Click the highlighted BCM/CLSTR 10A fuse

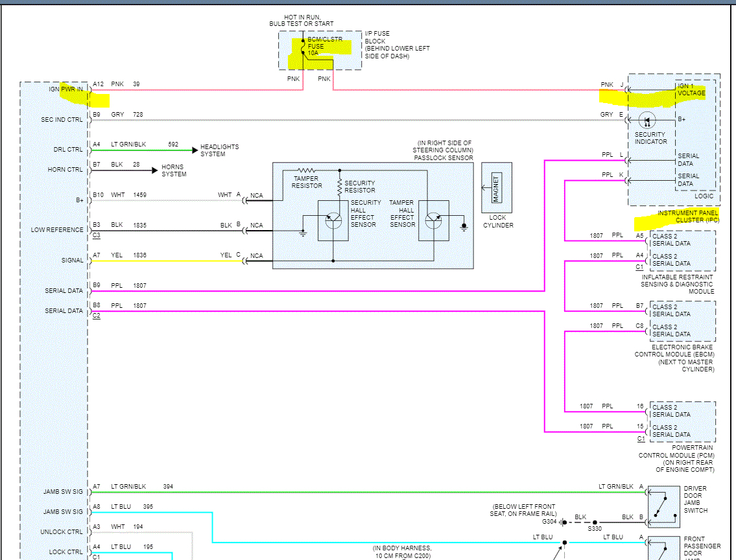click(303, 47)
